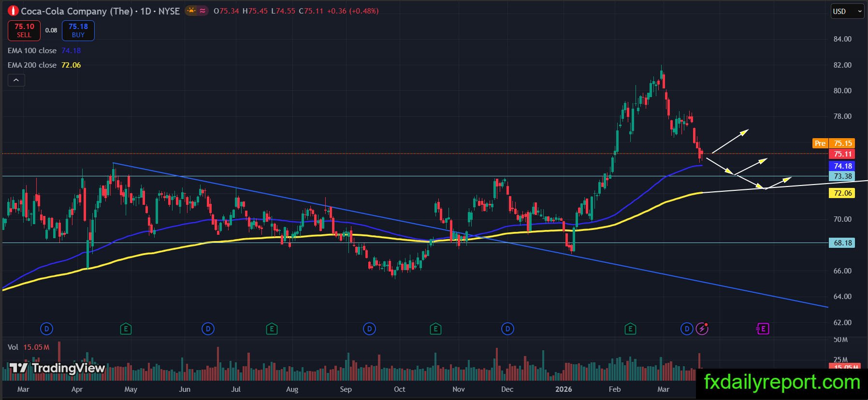Click the 66.00 price axis tick
Viewport: 868px width, 400px height.
click(x=842, y=271)
